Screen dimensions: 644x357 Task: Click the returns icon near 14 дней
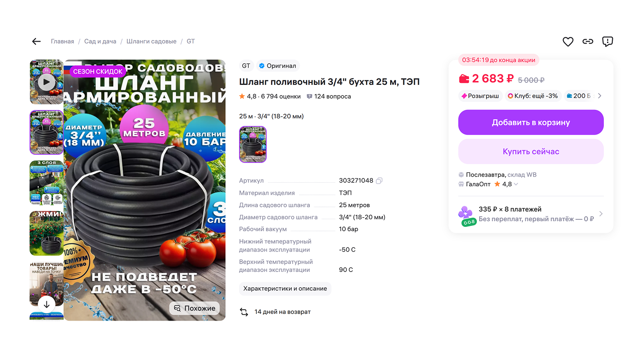pyautogui.click(x=243, y=312)
